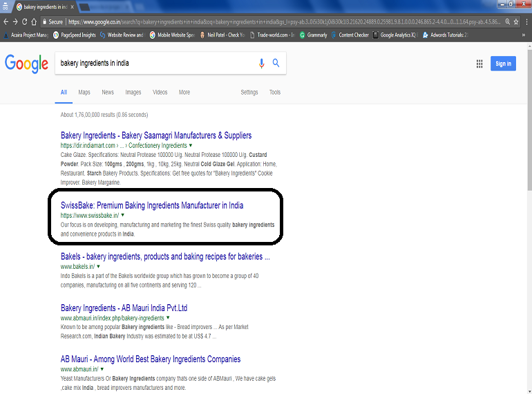Select the All results tab
Screen dimensions: 532x394
pyautogui.click(x=64, y=93)
